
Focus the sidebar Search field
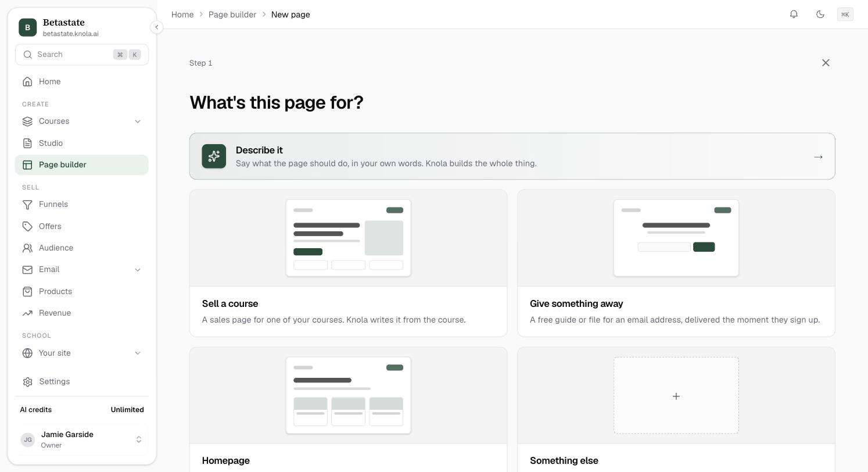pyautogui.click(x=82, y=55)
